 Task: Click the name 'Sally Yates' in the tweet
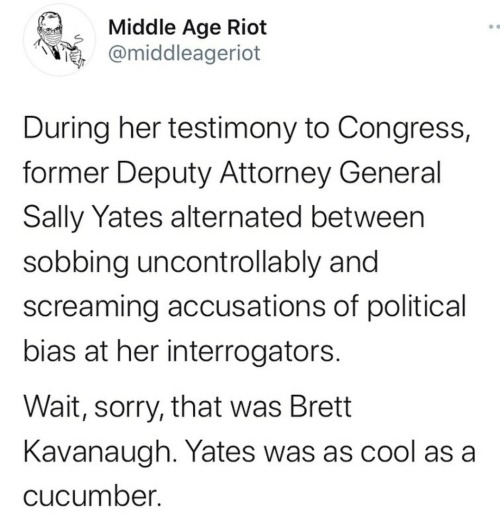click(x=93, y=218)
